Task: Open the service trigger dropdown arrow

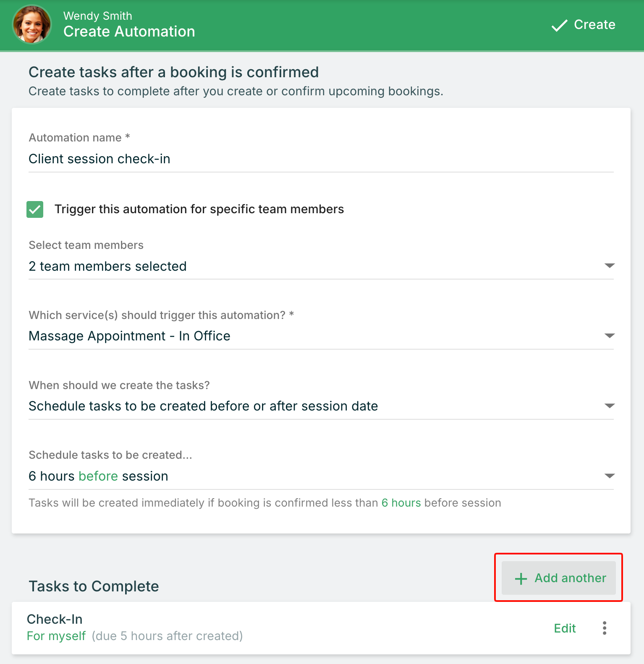Action: [609, 336]
